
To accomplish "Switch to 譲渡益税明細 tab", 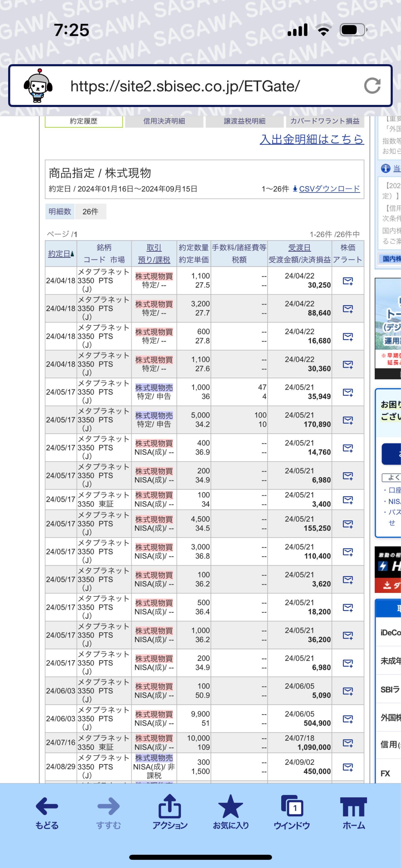I will (x=245, y=121).
